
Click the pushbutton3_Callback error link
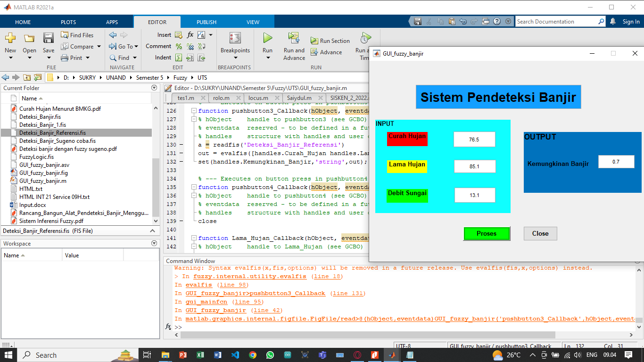[255, 293]
